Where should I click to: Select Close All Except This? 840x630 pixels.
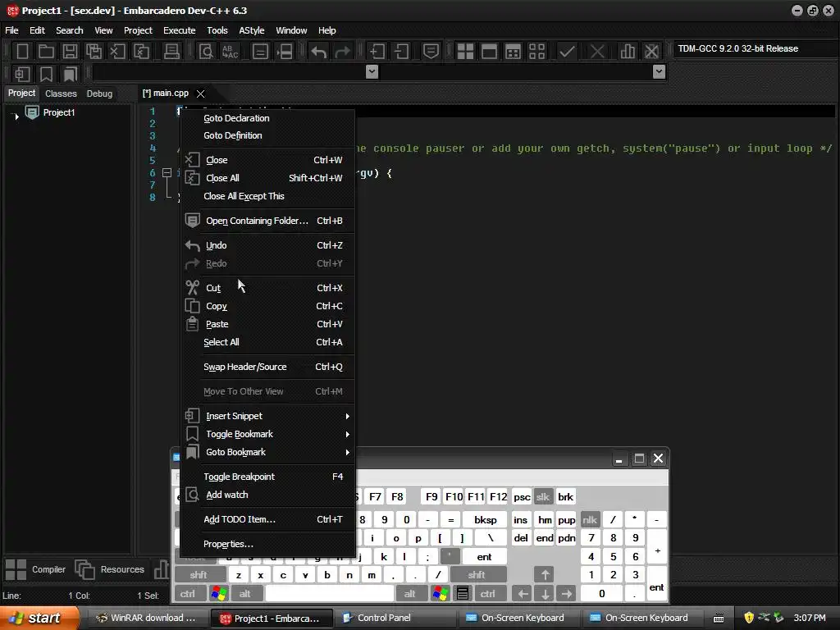268,196
